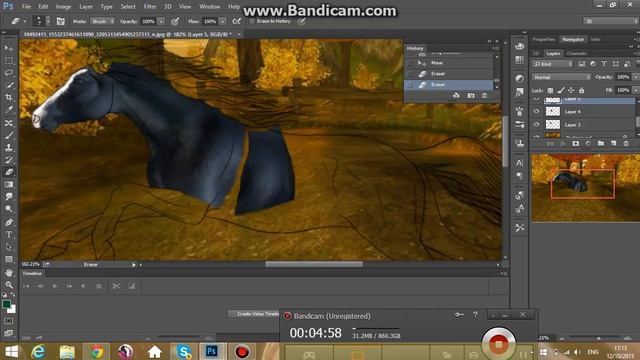Select the Pen tool
Screen dimensions: 640x360
9,222
